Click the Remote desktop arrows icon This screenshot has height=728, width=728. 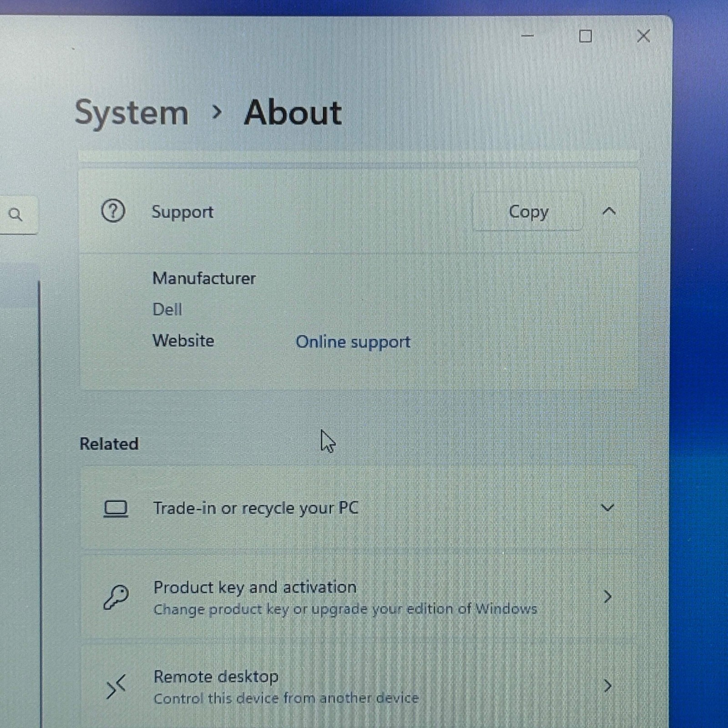116,687
